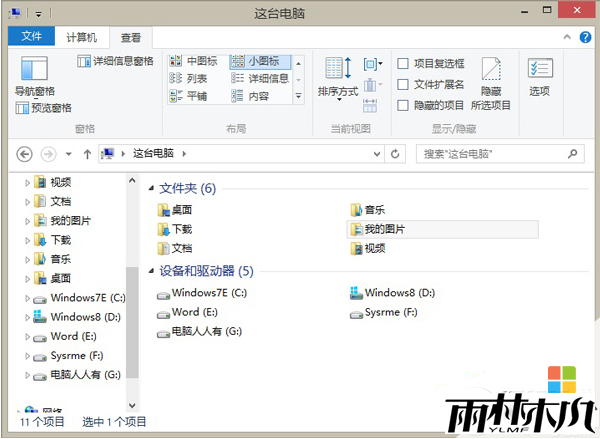
Task: Click navigation pane scroll up arrow
Action: [132, 180]
